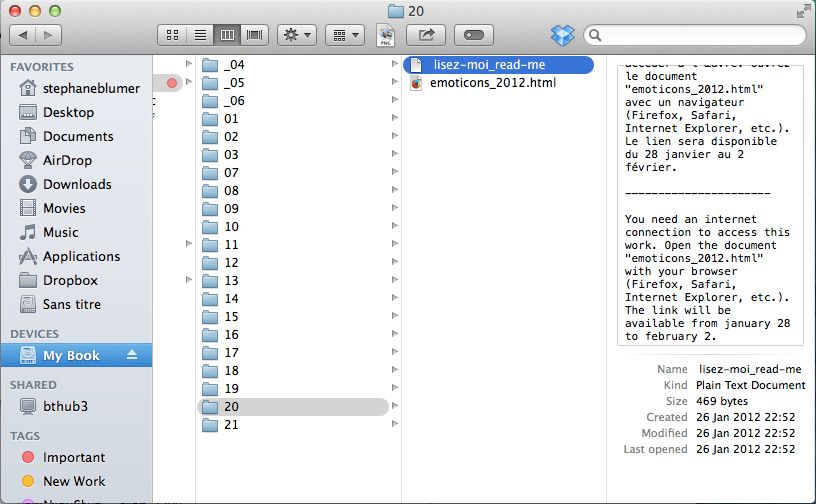Go back to previous folder
Screen dimensions: 816x504
pos(23,35)
